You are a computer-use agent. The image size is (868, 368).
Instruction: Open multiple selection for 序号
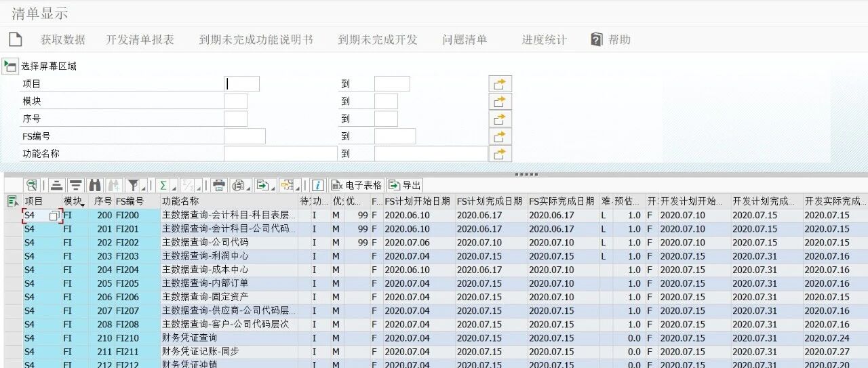(500, 119)
